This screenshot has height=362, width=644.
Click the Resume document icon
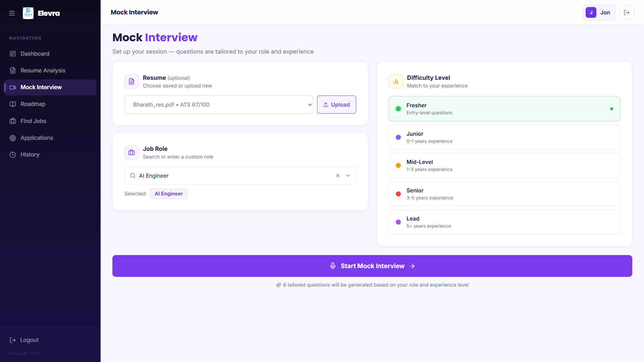[x=131, y=81]
